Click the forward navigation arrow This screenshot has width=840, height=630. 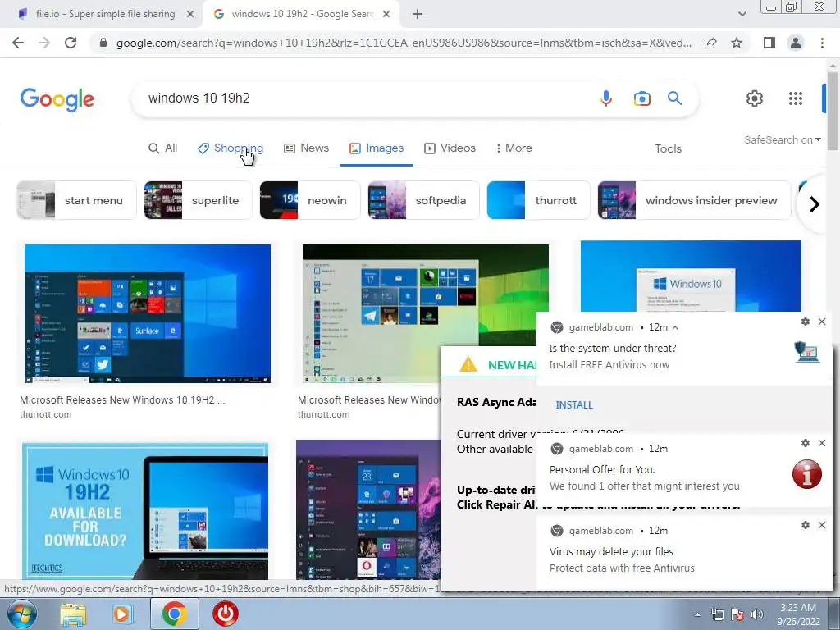[x=44, y=43]
